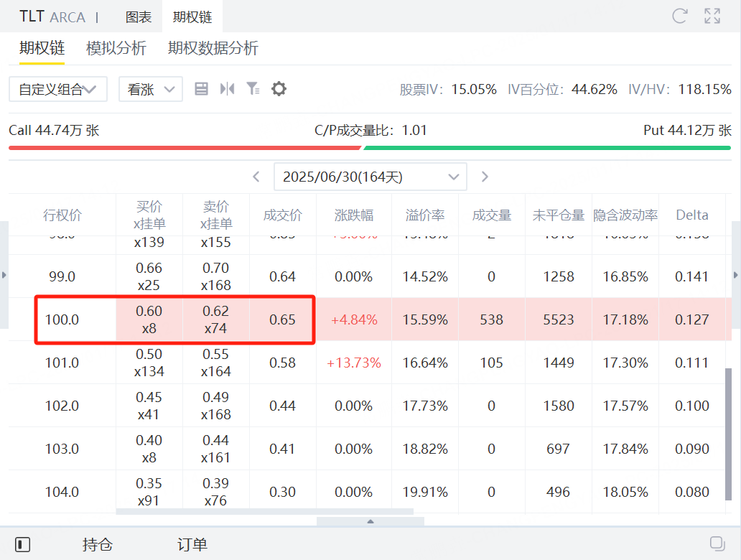The image size is (741, 560).
Task: Collapse bottom panel with up arrow handle
Action: tap(370, 521)
